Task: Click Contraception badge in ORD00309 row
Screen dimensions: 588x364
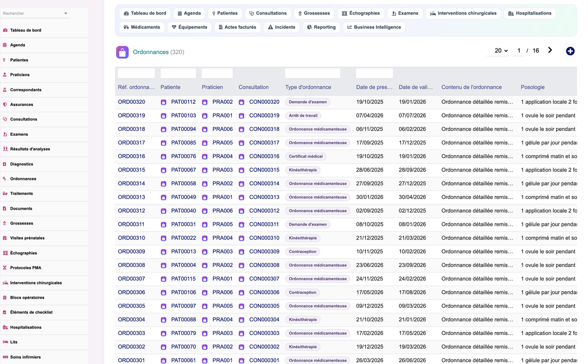Action: pos(303,252)
